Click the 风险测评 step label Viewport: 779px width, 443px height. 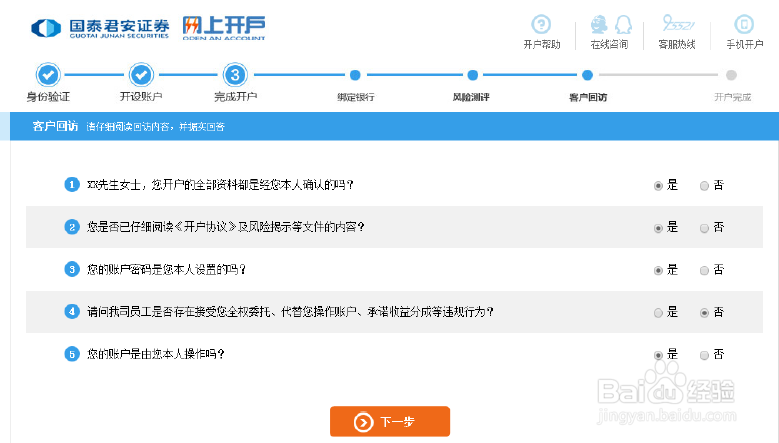click(x=471, y=97)
